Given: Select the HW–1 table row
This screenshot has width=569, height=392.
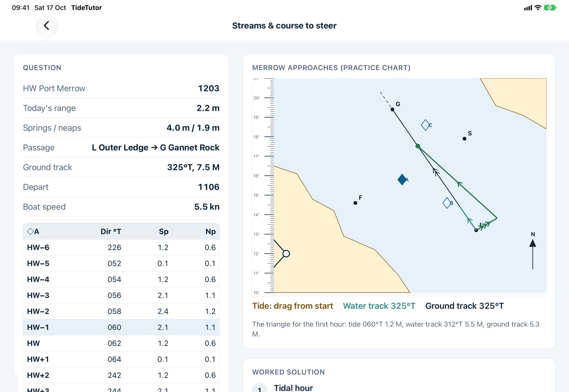Looking at the screenshot, I should [121, 327].
